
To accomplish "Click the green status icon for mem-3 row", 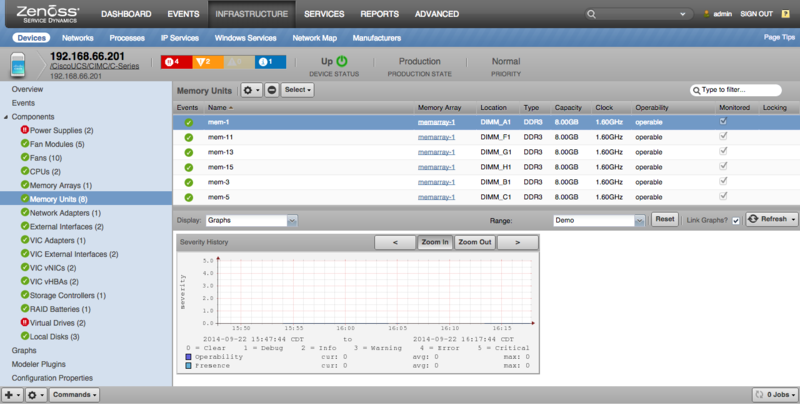I will tap(189, 182).
